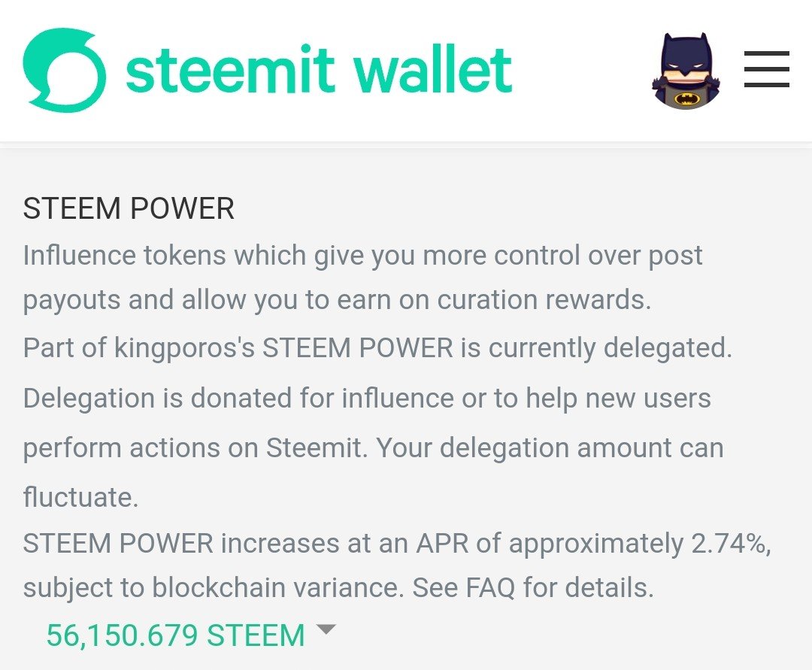Click the 2.74% APR figure
The width and height of the screenshot is (812, 670).
(728, 544)
